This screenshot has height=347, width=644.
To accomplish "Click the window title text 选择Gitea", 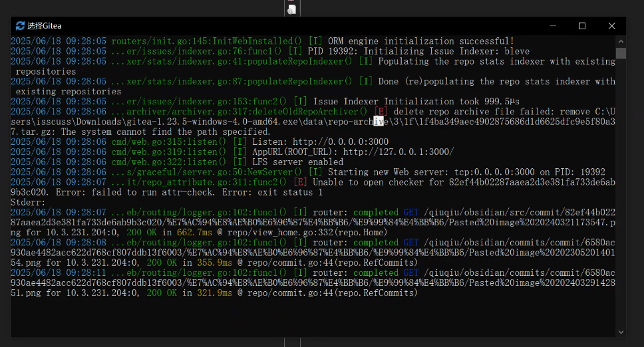I will point(45,26).
